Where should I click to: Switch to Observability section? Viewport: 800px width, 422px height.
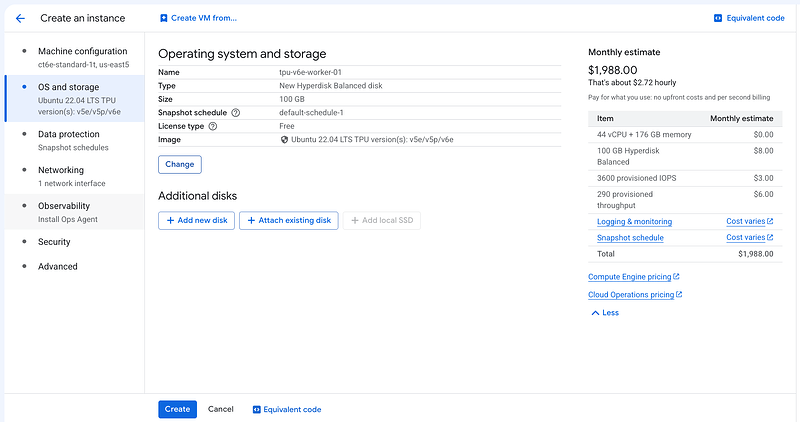[75, 212]
